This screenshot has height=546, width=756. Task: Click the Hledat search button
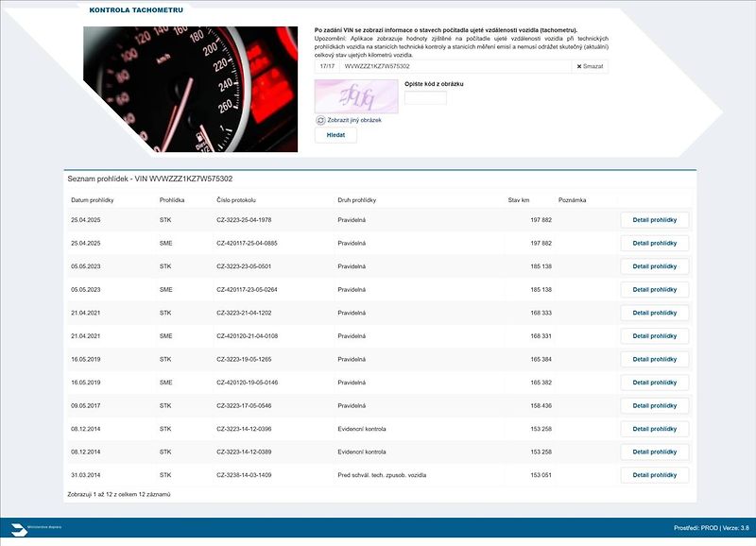click(335, 135)
